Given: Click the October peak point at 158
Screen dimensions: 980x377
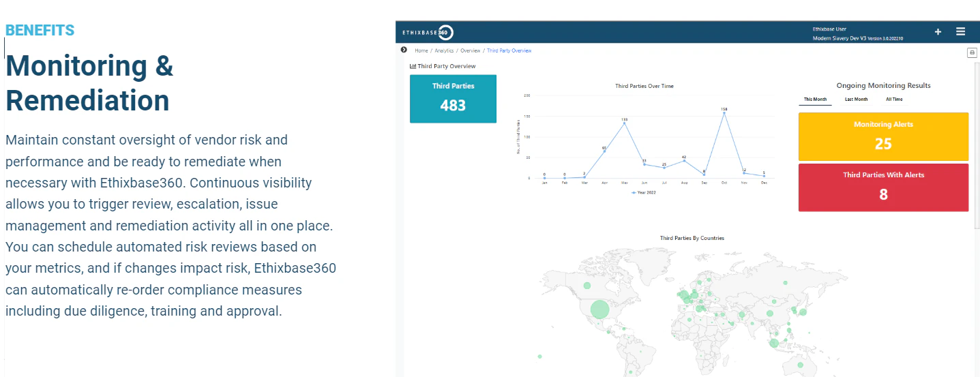Looking at the screenshot, I should click(724, 113).
